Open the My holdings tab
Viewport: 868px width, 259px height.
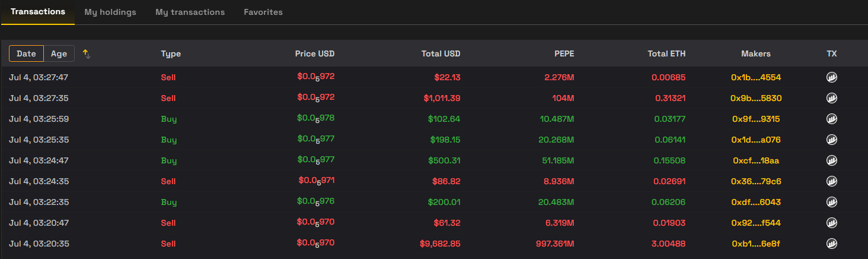(x=110, y=12)
